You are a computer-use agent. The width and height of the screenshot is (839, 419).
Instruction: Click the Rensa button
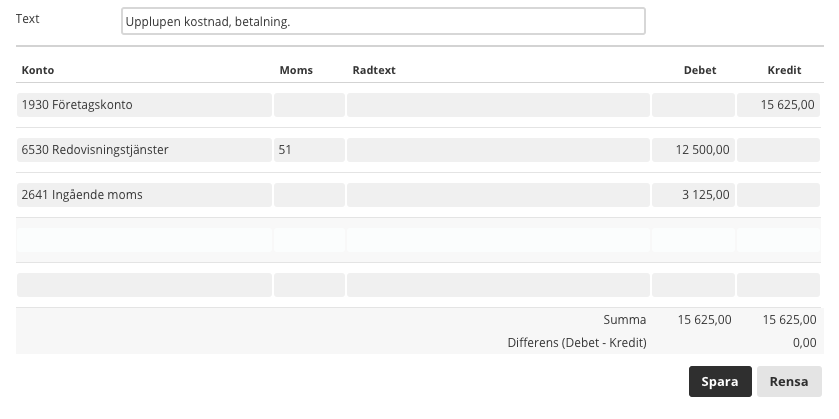click(x=789, y=382)
